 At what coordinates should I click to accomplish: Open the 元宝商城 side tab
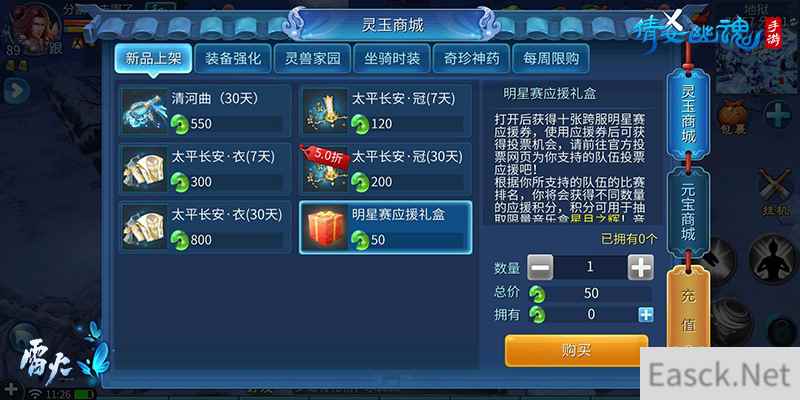point(688,213)
